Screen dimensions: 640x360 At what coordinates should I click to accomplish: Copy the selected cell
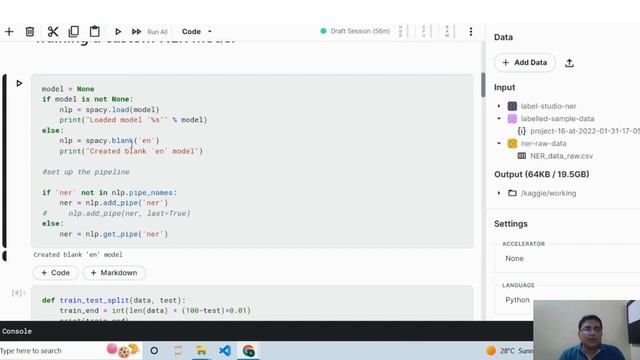click(74, 31)
